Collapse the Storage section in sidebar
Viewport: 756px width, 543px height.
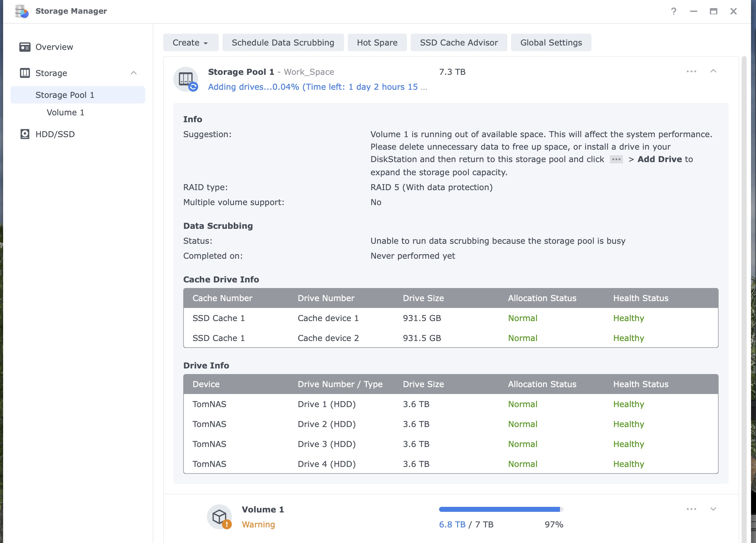(x=134, y=73)
